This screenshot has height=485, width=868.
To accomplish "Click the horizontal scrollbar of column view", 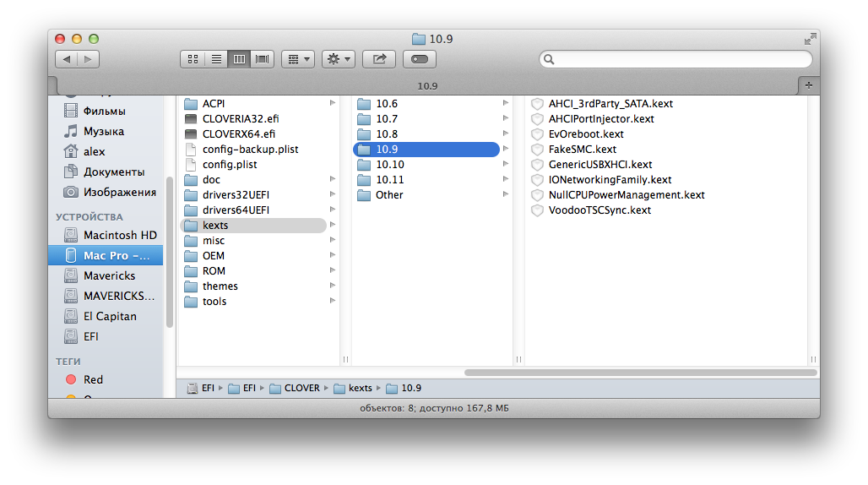I will (641, 373).
